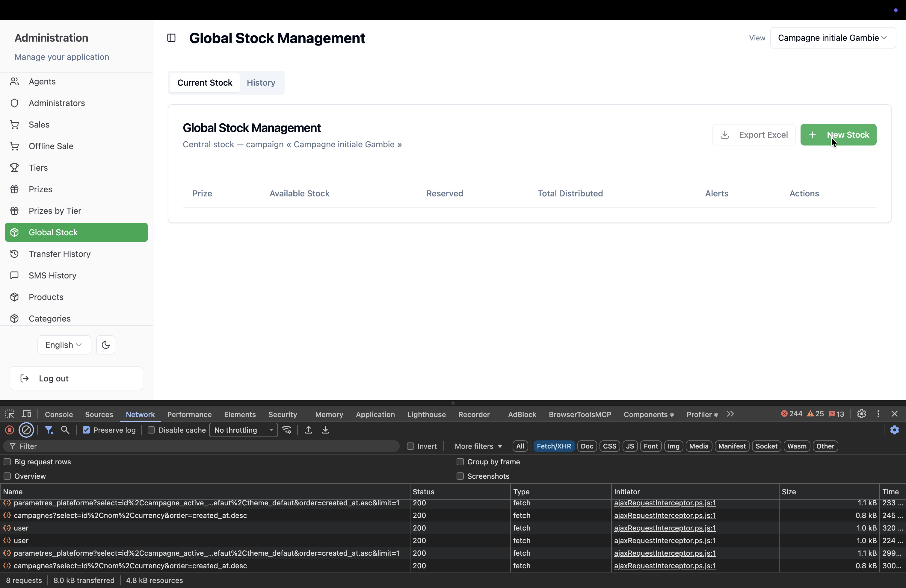Viewport: 906px width, 588px height.
Task: Open DevTools settings gear
Action: [861, 414]
